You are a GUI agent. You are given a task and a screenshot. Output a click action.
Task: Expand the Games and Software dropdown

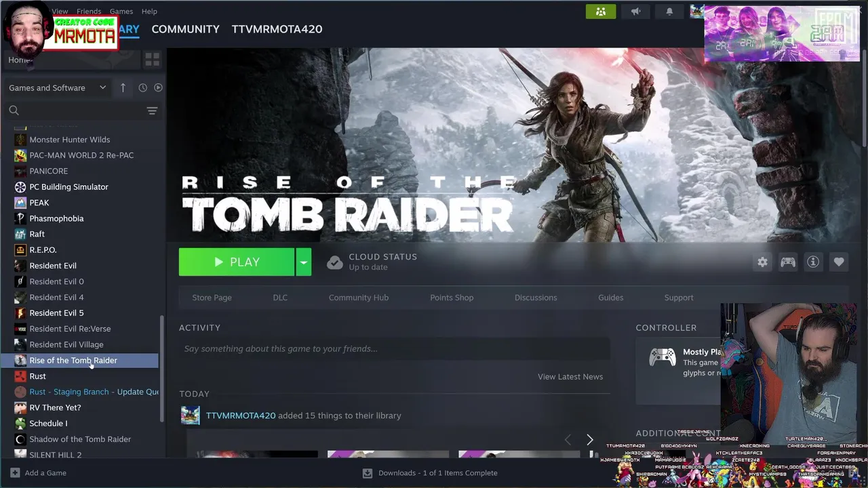[x=57, y=87]
